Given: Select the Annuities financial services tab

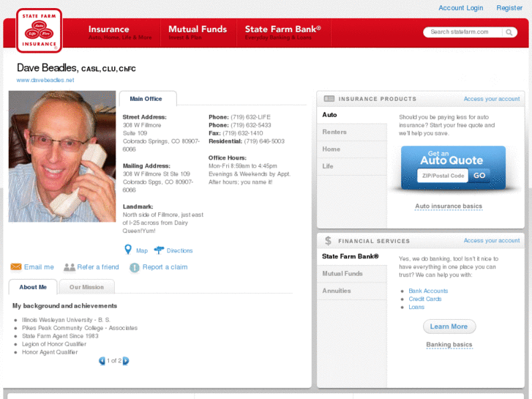Looking at the screenshot, I should (352, 291).
